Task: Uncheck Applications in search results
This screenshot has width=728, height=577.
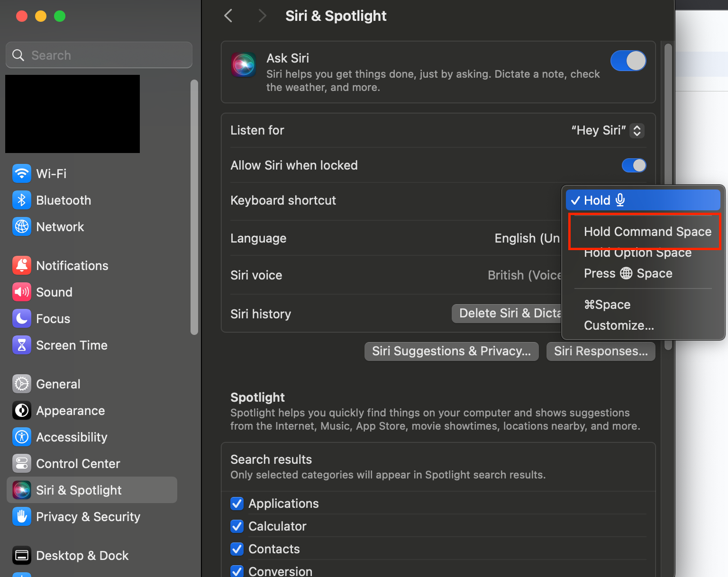Action: click(x=237, y=504)
